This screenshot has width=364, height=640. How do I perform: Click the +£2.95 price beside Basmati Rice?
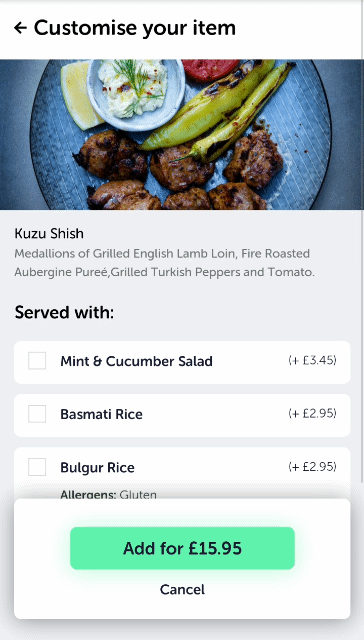tap(312, 413)
